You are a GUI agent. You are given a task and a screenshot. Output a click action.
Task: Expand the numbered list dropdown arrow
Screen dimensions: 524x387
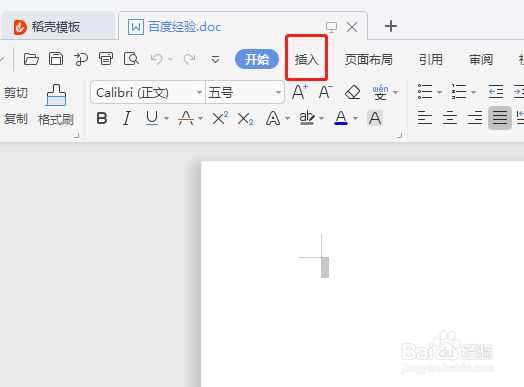click(473, 92)
